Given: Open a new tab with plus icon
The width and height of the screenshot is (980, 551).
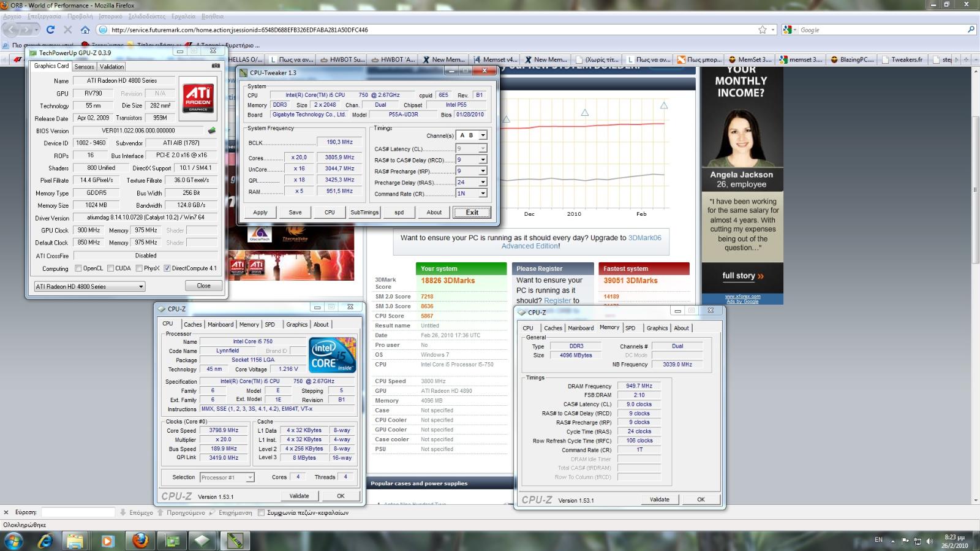Looking at the screenshot, I should point(967,59).
